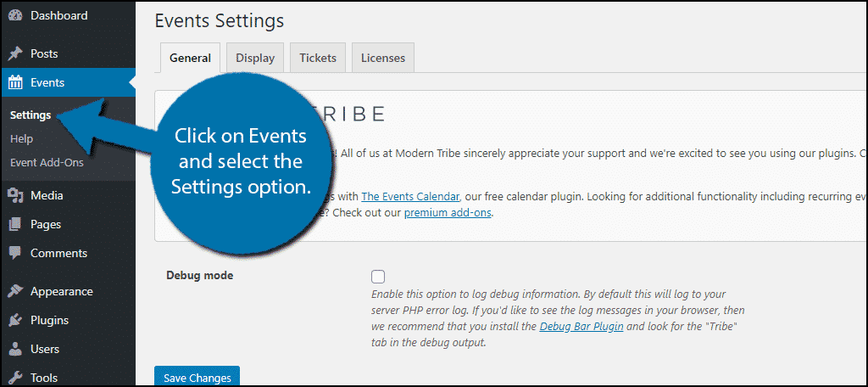The width and height of the screenshot is (868, 387).
Task: Follow the premium add-ons link
Action: (448, 212)
